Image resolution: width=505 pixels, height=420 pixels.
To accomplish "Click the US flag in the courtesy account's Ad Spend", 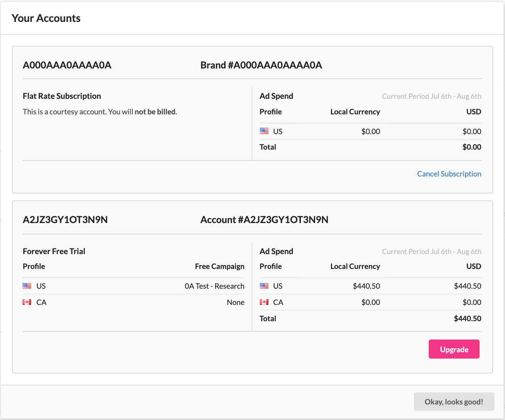I will pos(264,131).
